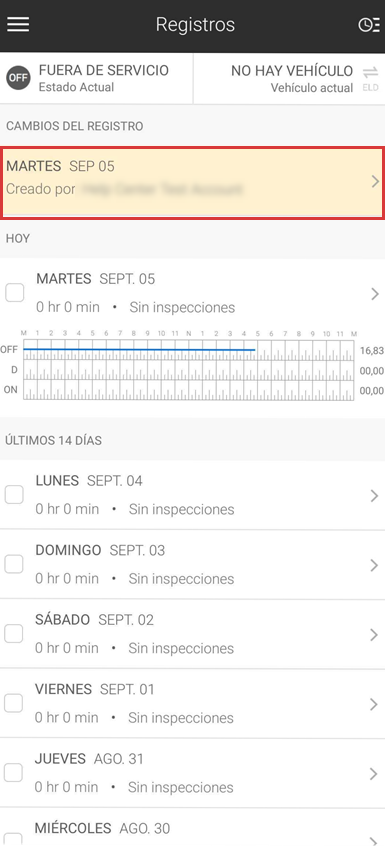385x847 pixels.
Task: Open the FUERA DE SERVICIO current status
Action: [x=96, y=78]
